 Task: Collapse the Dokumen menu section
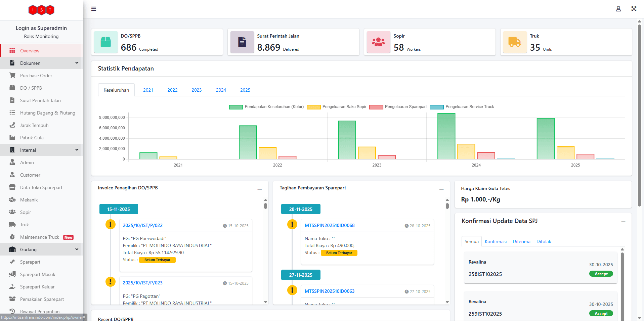pyautogui.click(x=41, y=63)
